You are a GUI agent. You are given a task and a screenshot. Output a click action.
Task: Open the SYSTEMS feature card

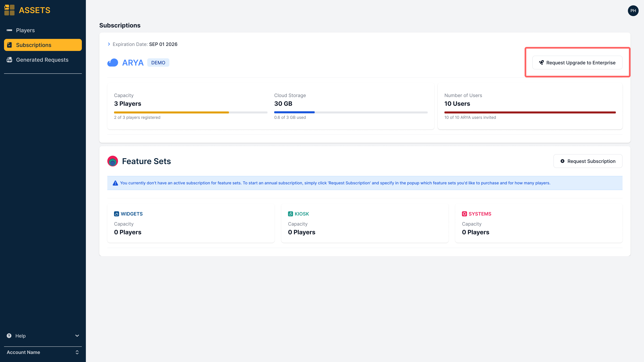539,223
